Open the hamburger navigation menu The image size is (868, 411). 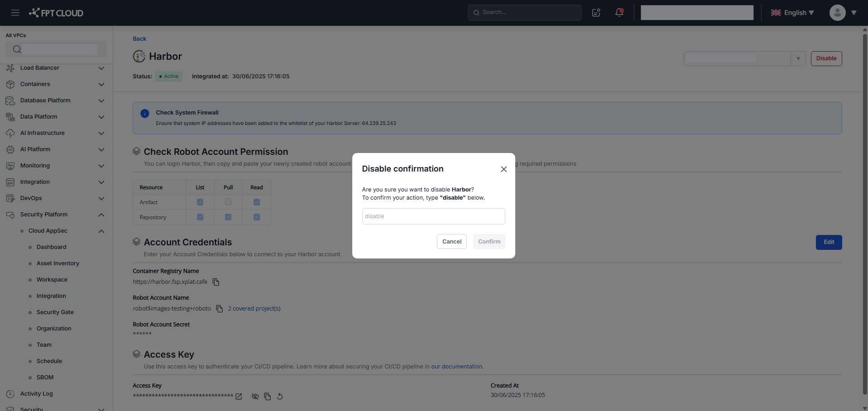[x=15, y=13]
